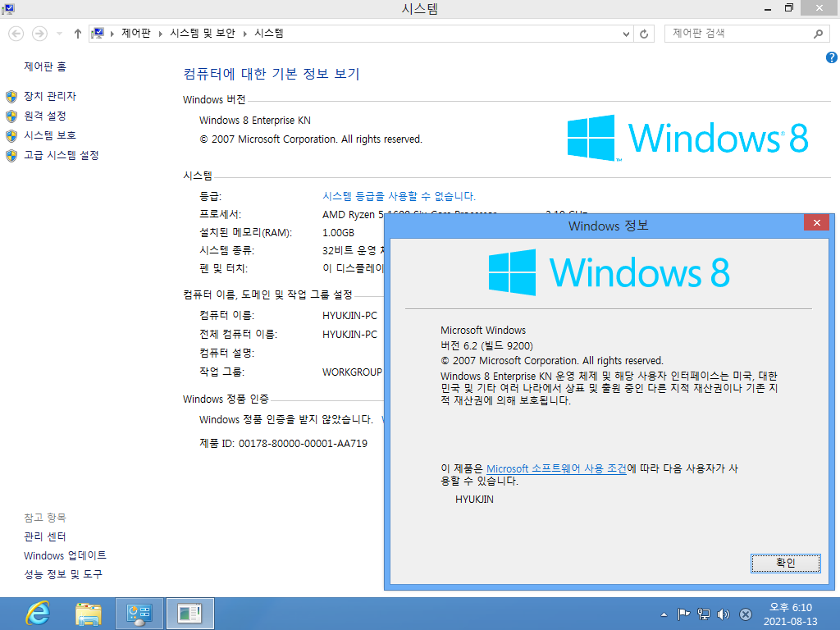Image resolution: width=840 pixels, height=630 pixels.
Task: Click the back navigation arrow
Action: pyautogui.click(x=16, y=34)
